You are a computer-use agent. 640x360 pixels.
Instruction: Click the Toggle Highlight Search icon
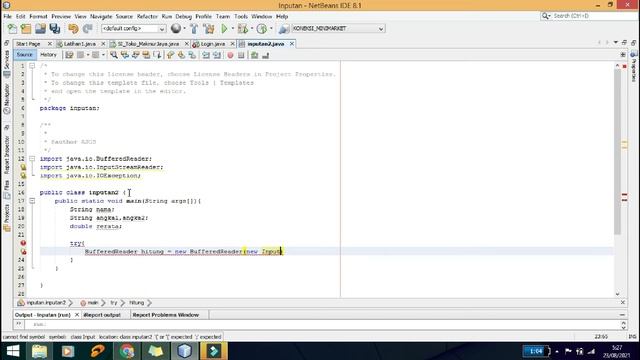pyautogui.click(x=146, y=55)
